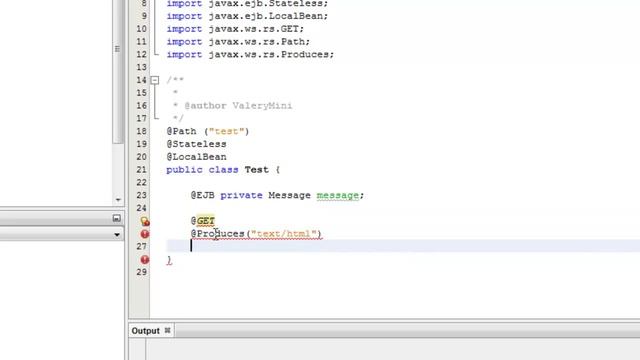Click the Test class name on line 21
This screenshot has height=360, width=640.
(x=256, y=170)
